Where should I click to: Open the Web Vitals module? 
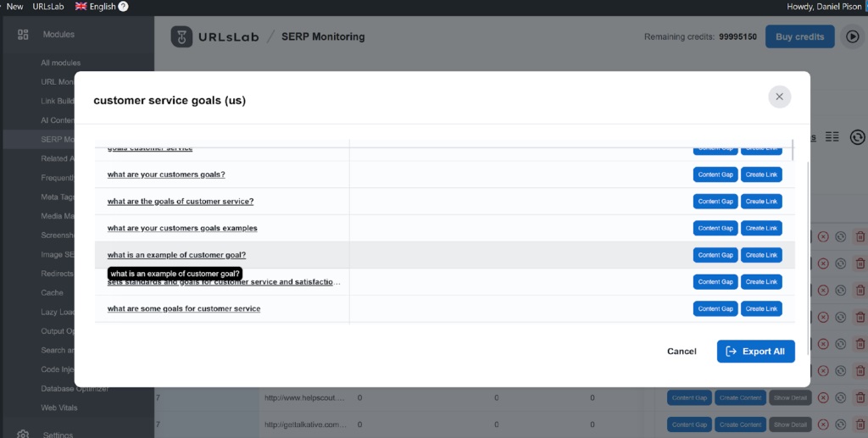(x=59, y=408)
